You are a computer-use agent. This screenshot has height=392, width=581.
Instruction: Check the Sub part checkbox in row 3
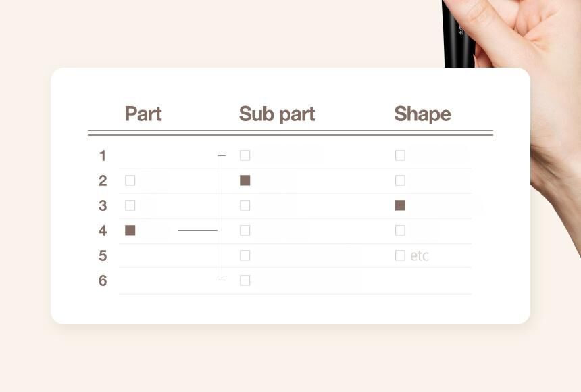245,205
